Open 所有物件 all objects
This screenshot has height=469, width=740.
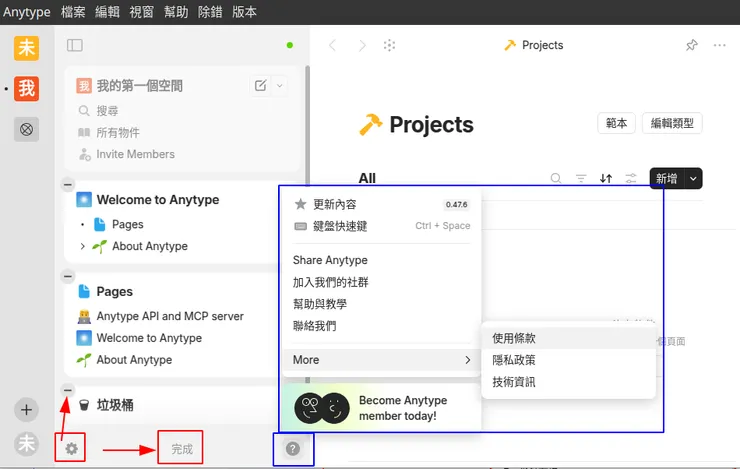[109, 133]
